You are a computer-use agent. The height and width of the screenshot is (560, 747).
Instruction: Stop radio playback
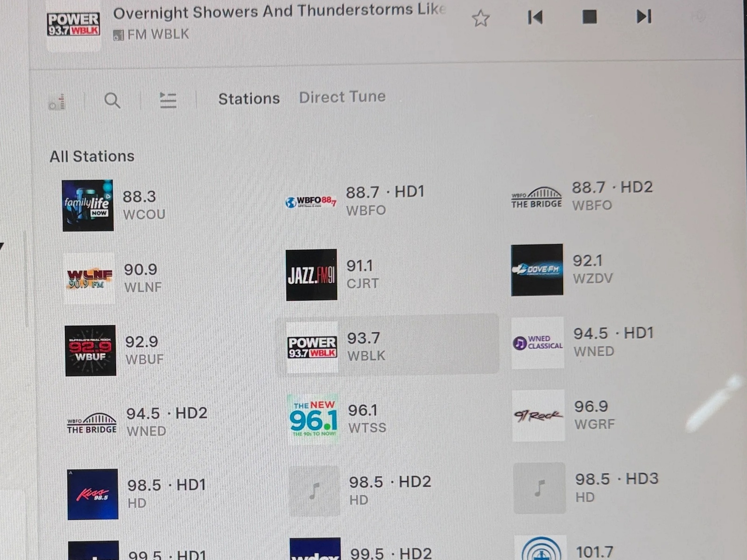click(x=590, y=17)
